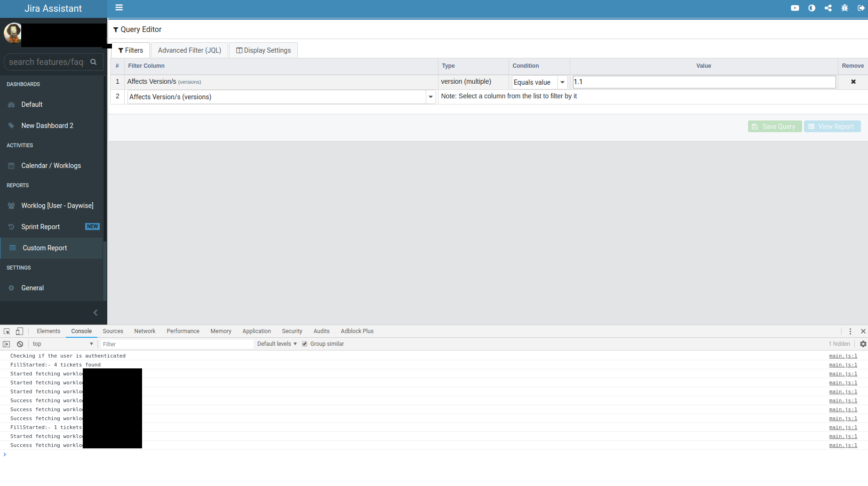Click the search magnifier icon in sidebar
The width and height of the screenshot is (868, 486).
click(94, 62)
